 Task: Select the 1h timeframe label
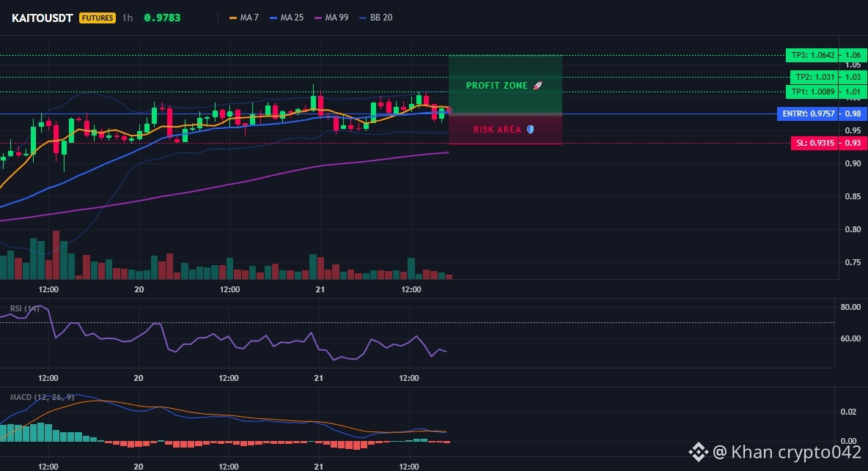pos(128,18)
